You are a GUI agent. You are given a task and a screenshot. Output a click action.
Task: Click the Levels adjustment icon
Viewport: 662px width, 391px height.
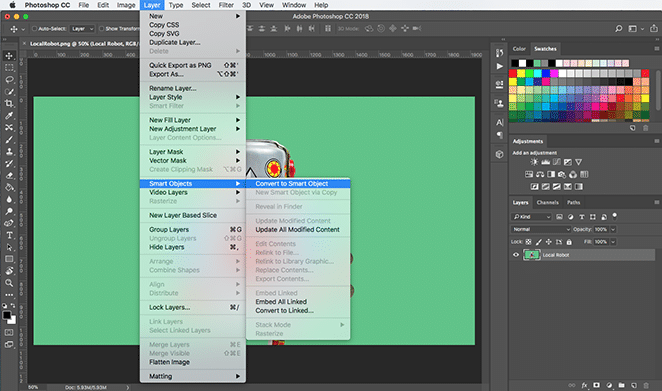tap(545, 162)
